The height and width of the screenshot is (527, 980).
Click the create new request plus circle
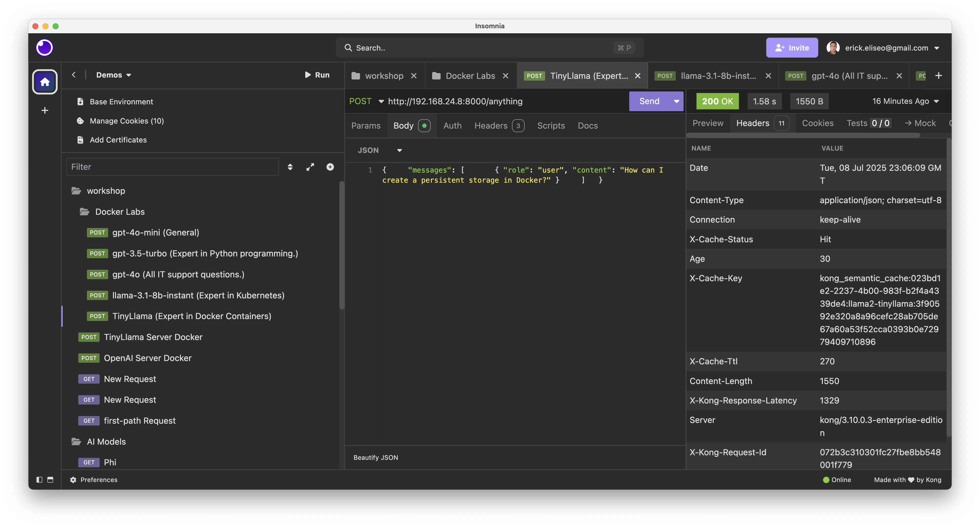(x=330, y=167)
